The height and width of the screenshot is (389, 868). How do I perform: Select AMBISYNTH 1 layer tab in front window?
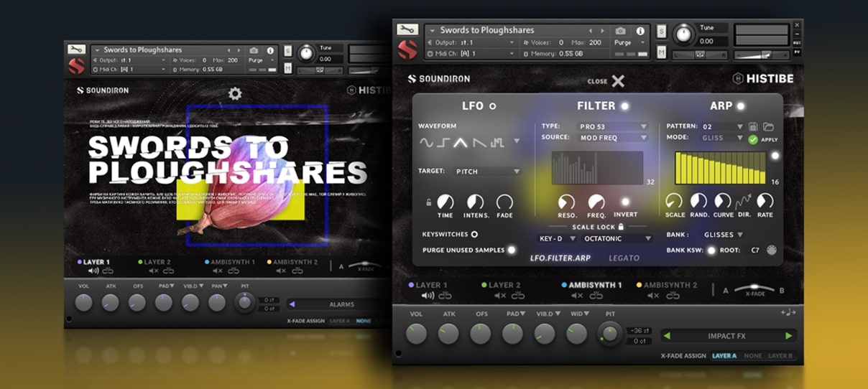pyautogui.click(x=591, y=285)
